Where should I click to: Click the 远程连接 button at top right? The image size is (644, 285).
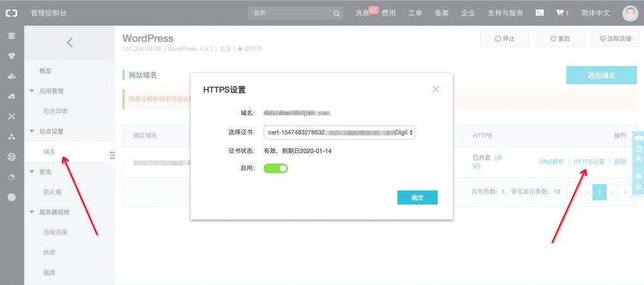point(615,38)
